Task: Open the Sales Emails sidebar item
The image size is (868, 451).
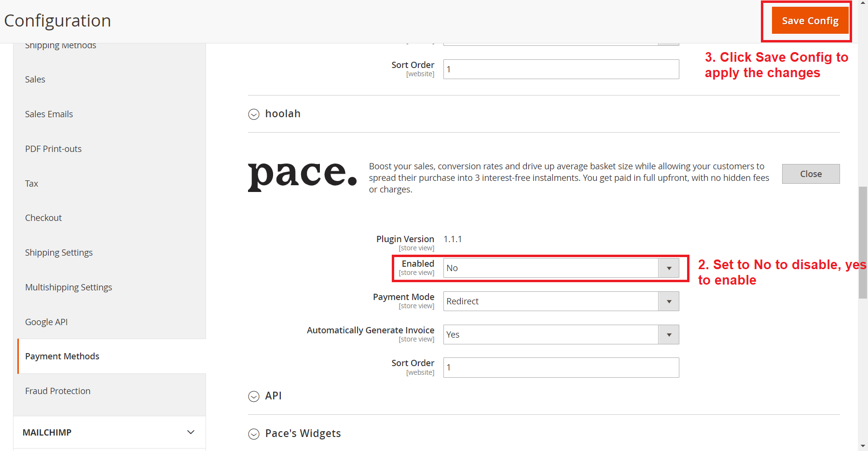Action: click(49, 114)
